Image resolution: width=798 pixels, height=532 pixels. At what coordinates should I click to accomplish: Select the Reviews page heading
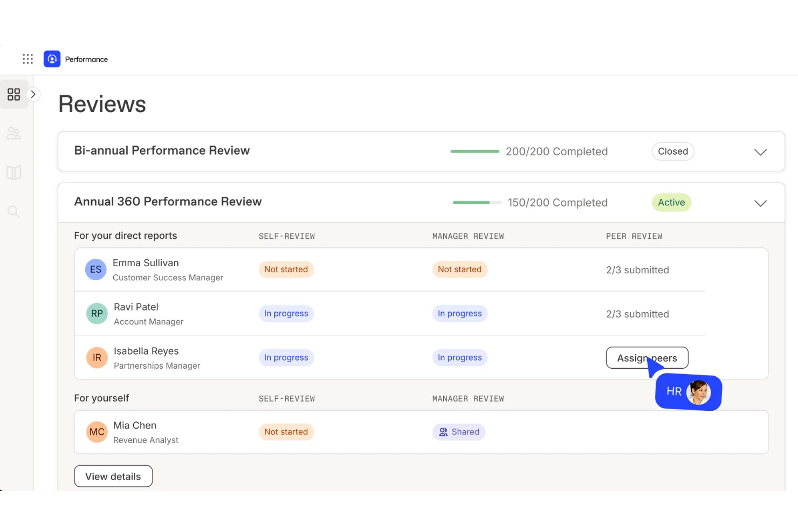coord(102,104)
